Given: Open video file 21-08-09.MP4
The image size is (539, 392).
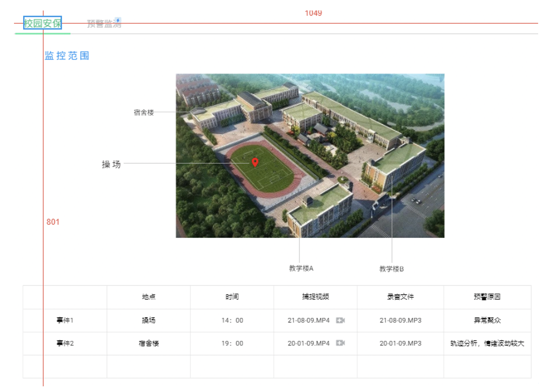Looking at the screenshot, I should (x=308, y=320).
